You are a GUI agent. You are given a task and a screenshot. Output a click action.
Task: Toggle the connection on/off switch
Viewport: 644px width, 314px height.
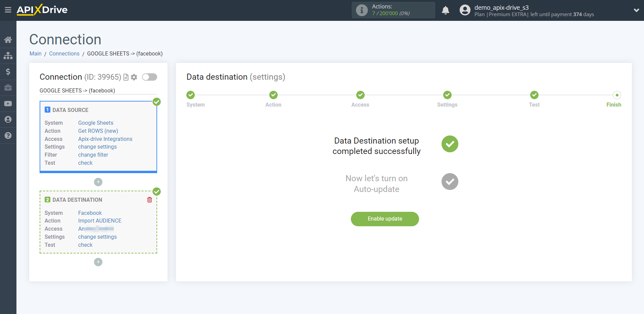coord(149,77)
